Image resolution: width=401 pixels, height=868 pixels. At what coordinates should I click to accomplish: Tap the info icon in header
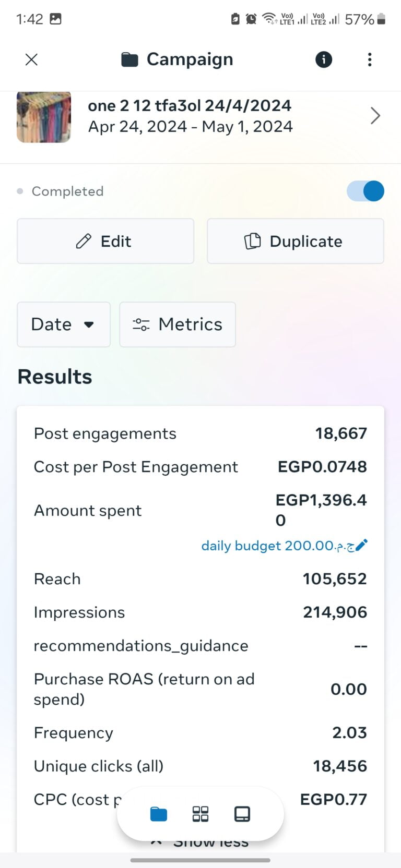tap(324, 59)
